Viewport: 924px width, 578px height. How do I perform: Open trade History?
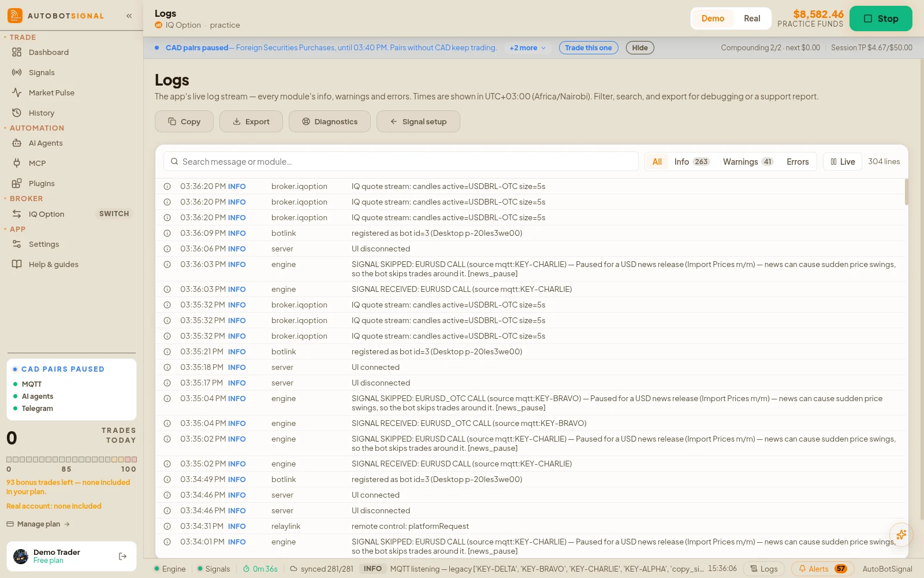pyautogui.click(x=42, y=113)
